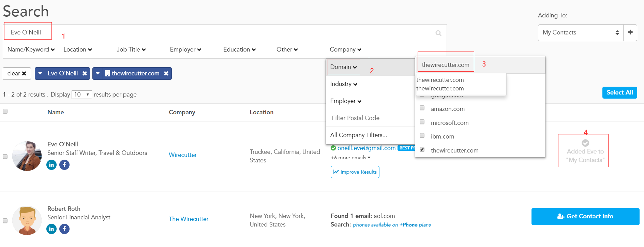Expand the Job Title filter dropdown
The height and width of the screenshot is (247, 644).
131,49
